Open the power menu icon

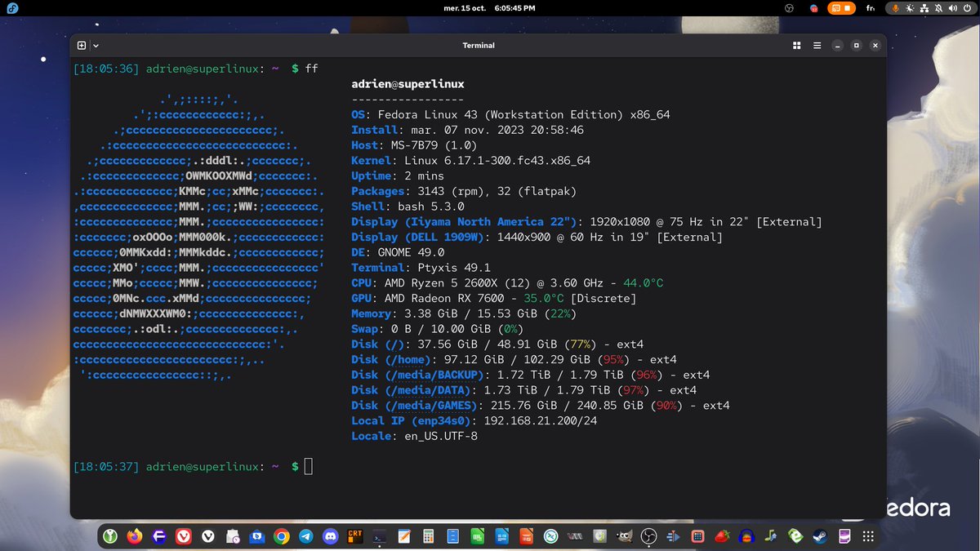(967, 8)
